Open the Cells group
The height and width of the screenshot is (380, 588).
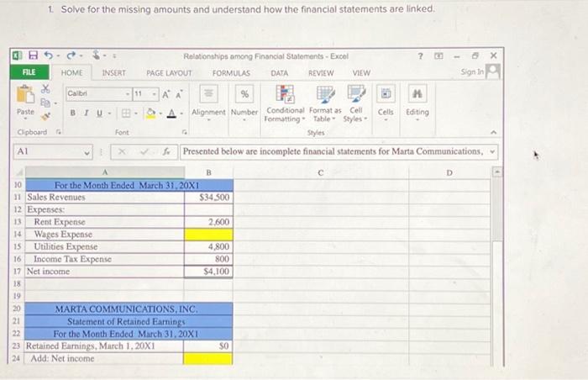pos(386,102)
